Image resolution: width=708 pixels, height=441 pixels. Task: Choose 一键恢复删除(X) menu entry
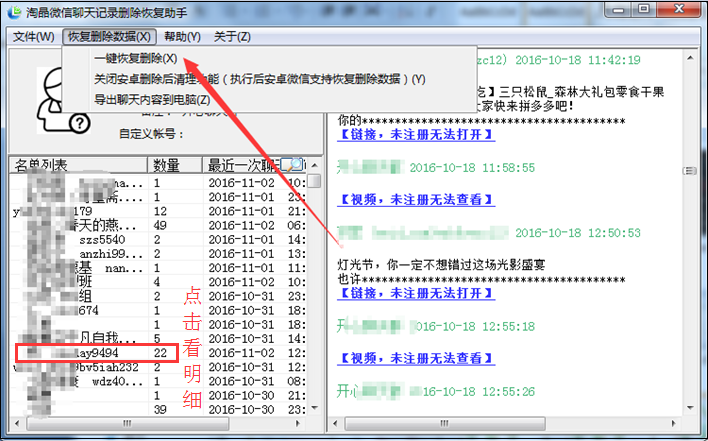tap(135, 58)
